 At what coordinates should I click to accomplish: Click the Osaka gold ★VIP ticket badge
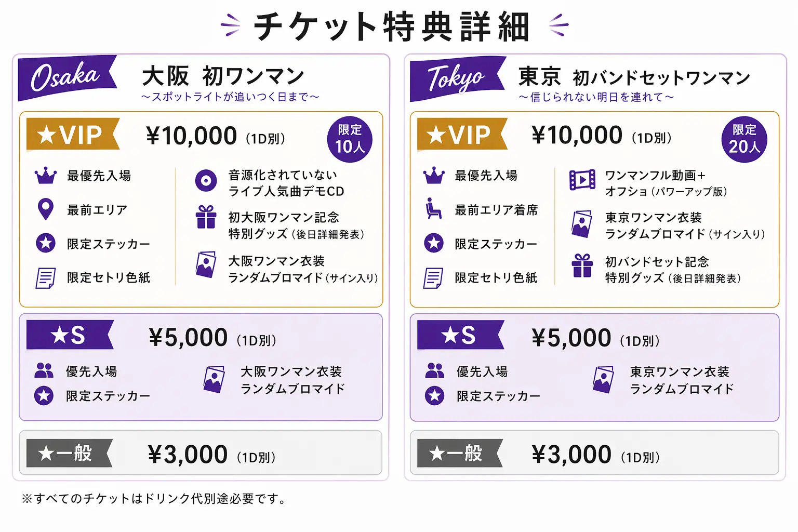click(x=73, y=135)
